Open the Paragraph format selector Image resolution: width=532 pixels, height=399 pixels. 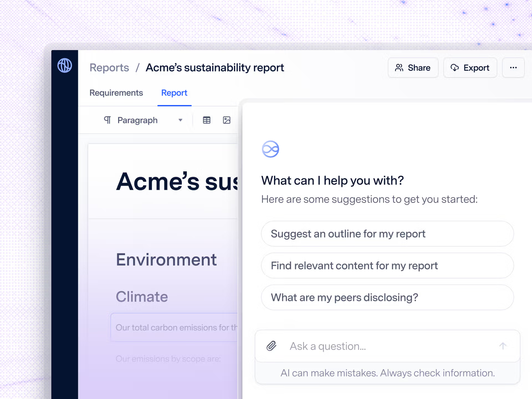click(x=143, y=120)
